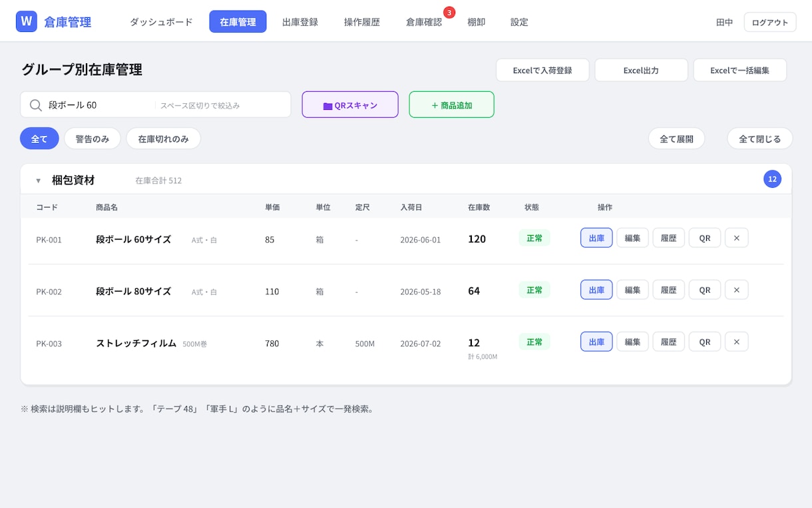Click 編集 for ストレッチフィルム
This screenshot has width=812, height=508.
pyautogui.click(x=632, y=342)
